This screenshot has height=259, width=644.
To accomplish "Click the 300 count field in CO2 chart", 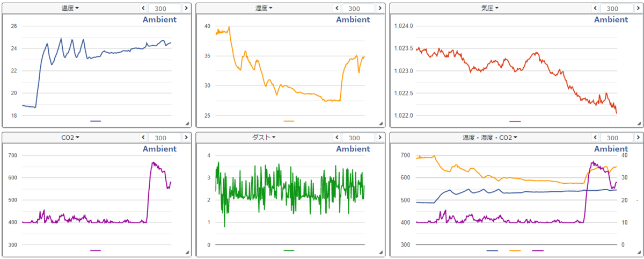I will coord(165,138).
